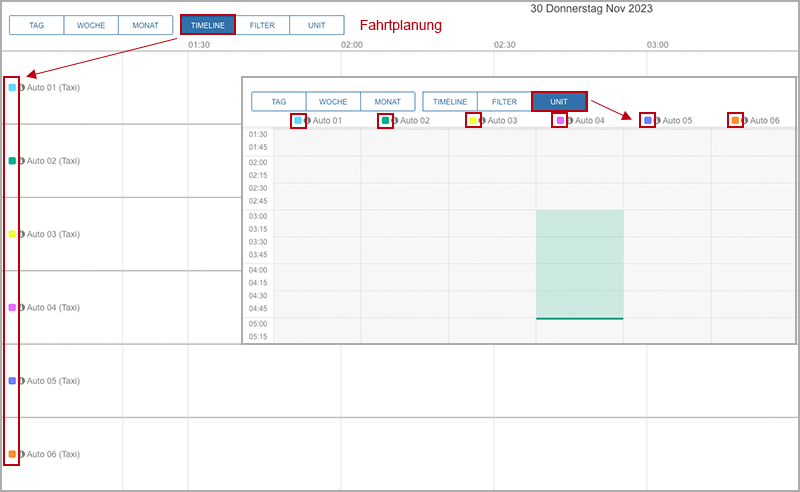
Task: Click the purple square of Auto 05 (Taxi) row
Action: coord(12,381)
